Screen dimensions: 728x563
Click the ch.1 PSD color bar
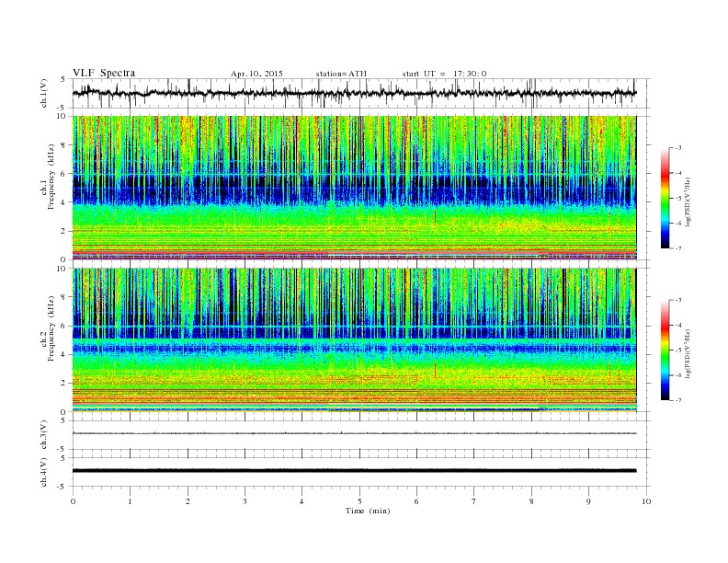click(665, 199)
